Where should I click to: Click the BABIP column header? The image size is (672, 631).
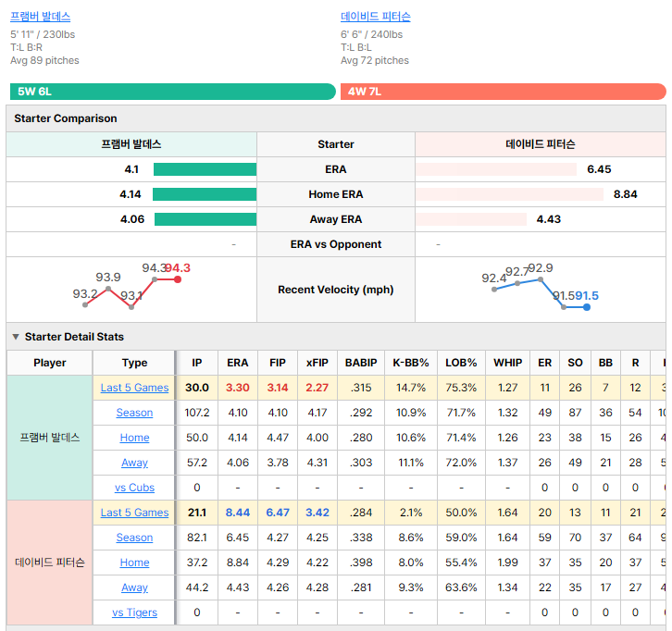pos(361,363)
